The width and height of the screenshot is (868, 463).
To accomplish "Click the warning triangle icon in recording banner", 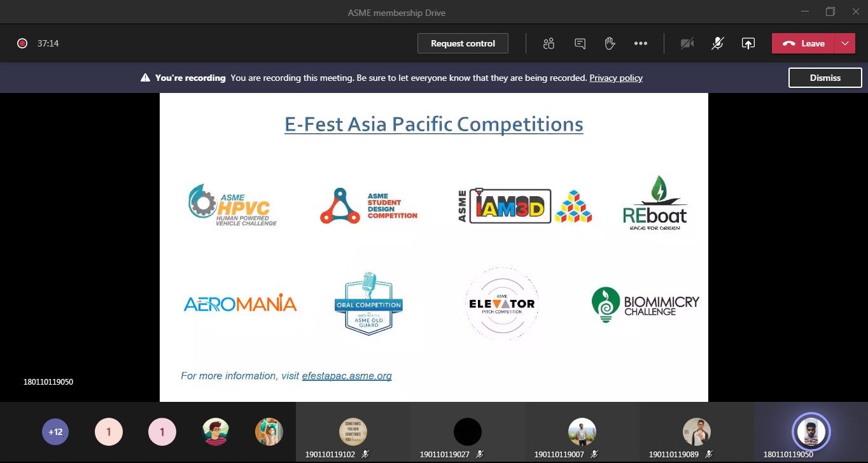I will (x=145, y=78).
